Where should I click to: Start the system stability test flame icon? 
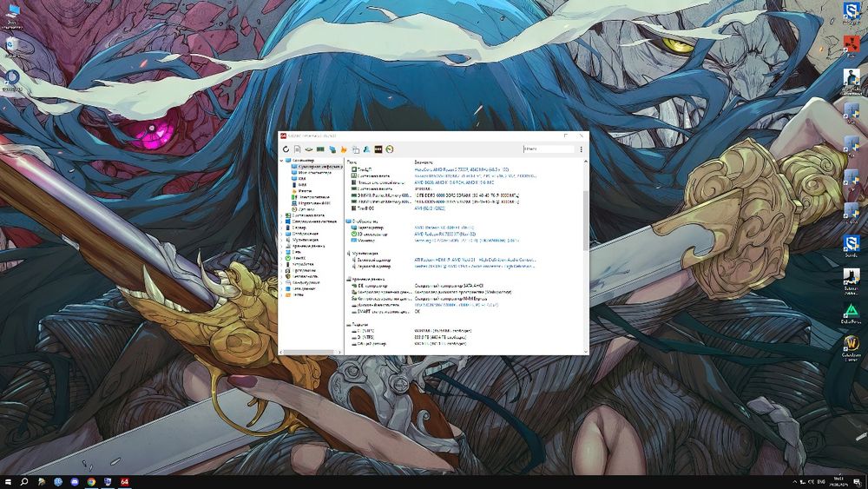point(344,149)
